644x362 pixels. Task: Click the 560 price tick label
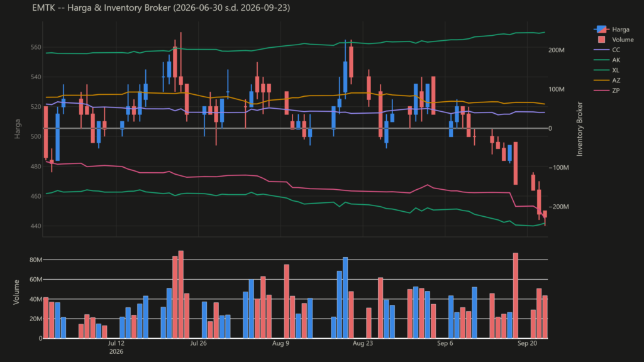(36, 47)
